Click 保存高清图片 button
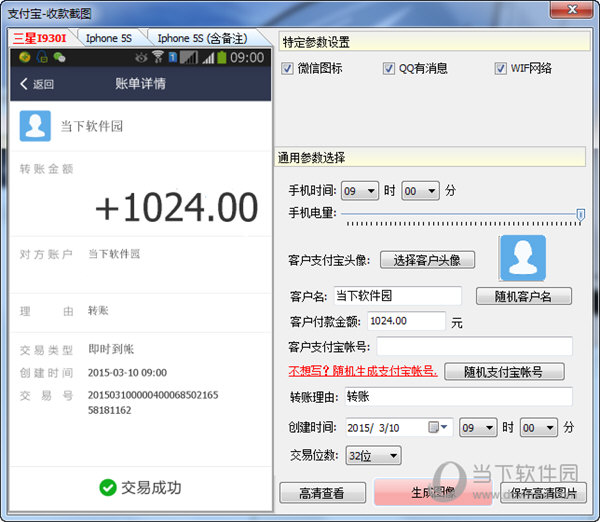The image size is (600, 522). 543,493
